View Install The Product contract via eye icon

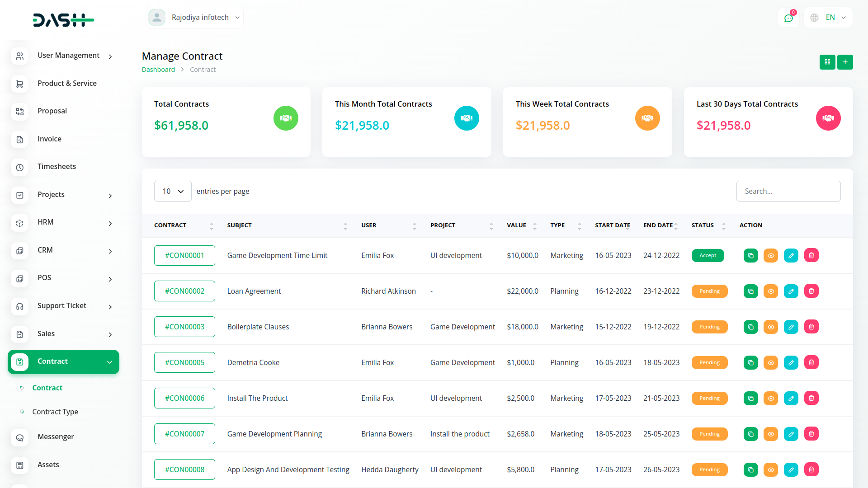click(770, 399)
